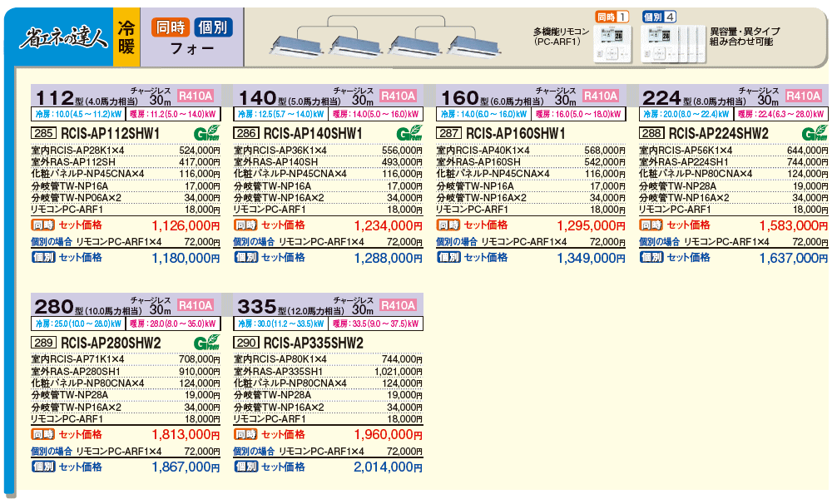
Task: Click the R410A badge on 224型
Action: pyautogui.click(x=804, y=96)
